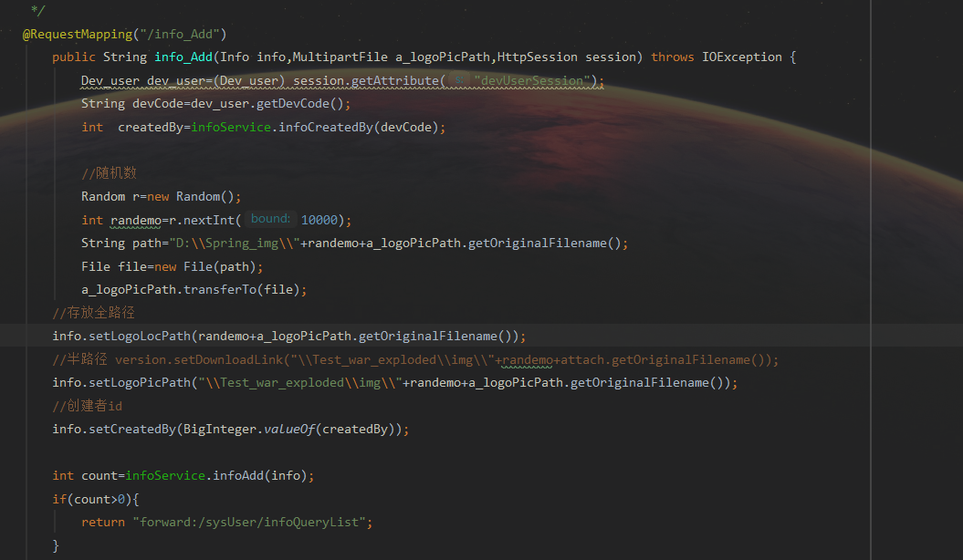This screenshot has height=560, width=963.
Task: Click the //随机数 comment
Action: coord(109,173)
